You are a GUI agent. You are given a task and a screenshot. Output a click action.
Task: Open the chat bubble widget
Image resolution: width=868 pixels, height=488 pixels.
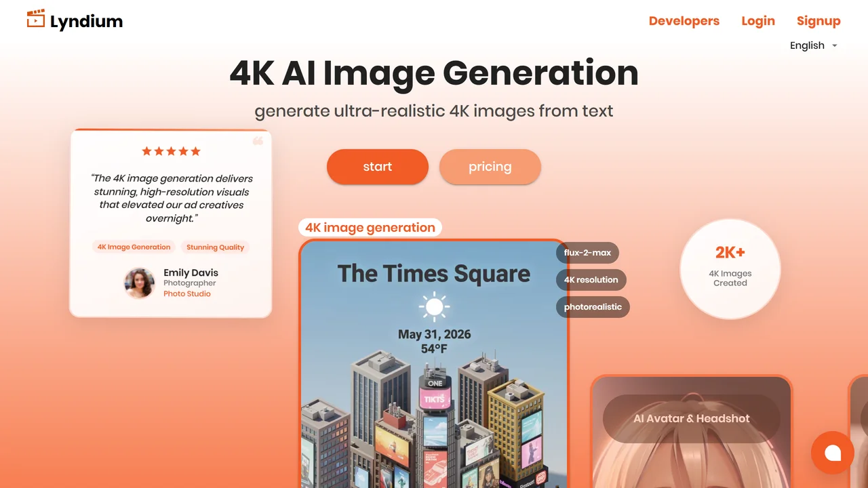(x=833, y=453)
